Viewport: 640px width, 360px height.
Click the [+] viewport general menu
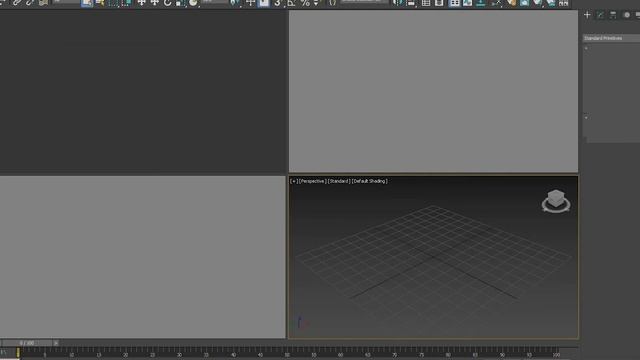(x=294, y=181)
